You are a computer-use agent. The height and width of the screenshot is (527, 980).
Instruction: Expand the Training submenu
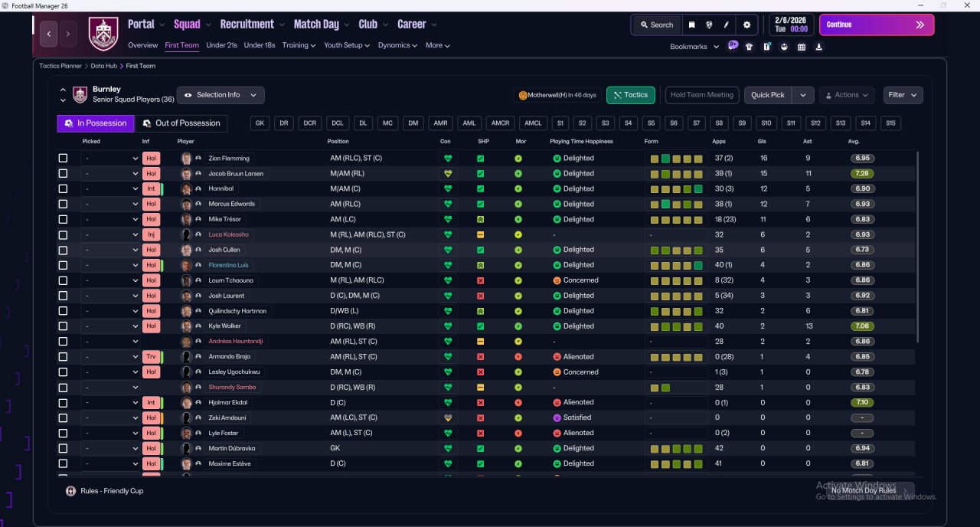299,45
